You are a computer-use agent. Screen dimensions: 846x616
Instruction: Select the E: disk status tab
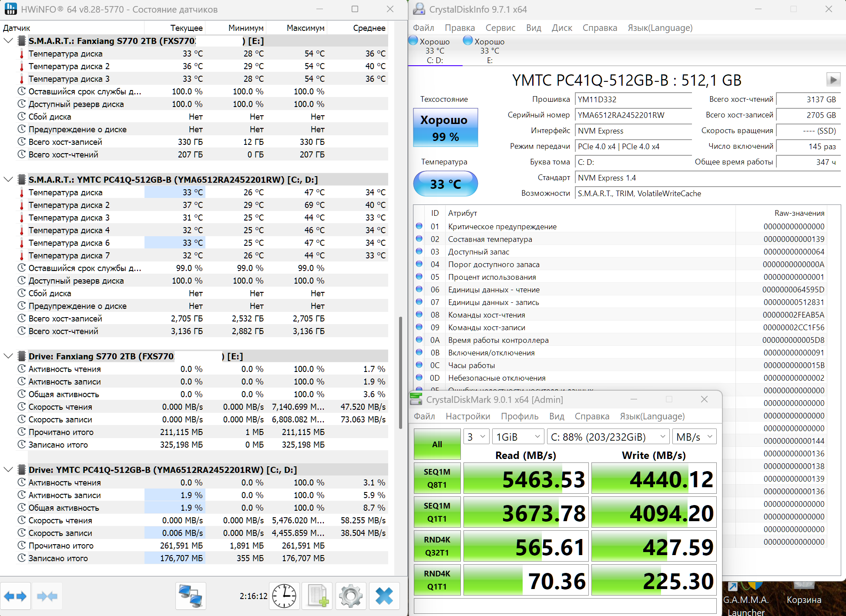click(x=490, y=51)
